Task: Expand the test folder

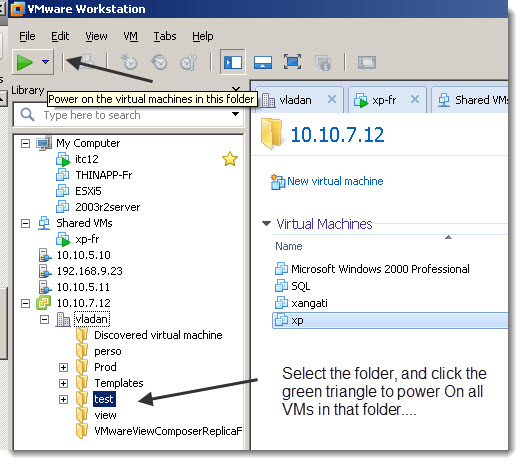Action: tap(63, 399)
